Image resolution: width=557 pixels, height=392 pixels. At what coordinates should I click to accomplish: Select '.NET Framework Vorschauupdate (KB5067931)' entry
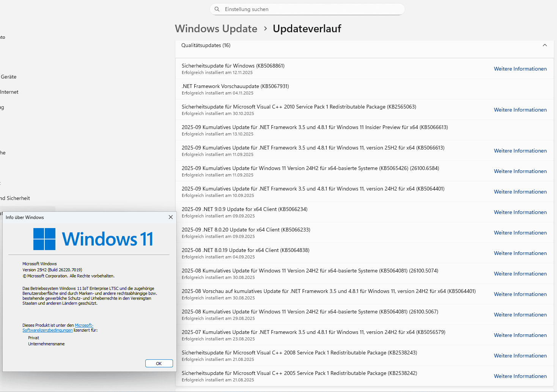pyautogui.click(x=364, y=89)
